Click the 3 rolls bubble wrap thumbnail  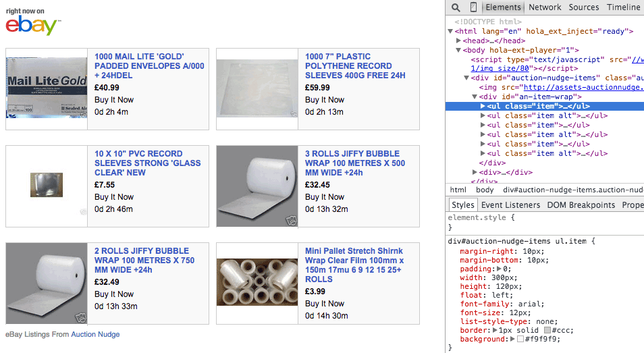tap(257, 186)
